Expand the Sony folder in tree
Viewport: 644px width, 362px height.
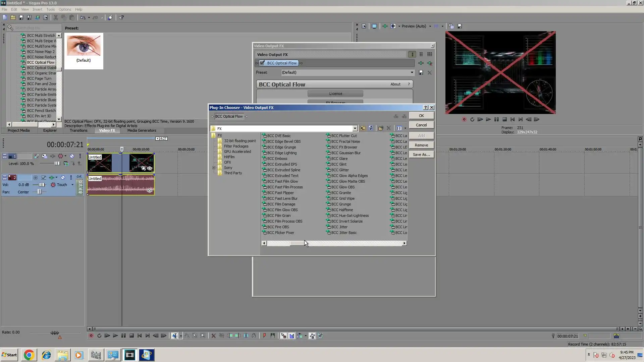[214, 168]
